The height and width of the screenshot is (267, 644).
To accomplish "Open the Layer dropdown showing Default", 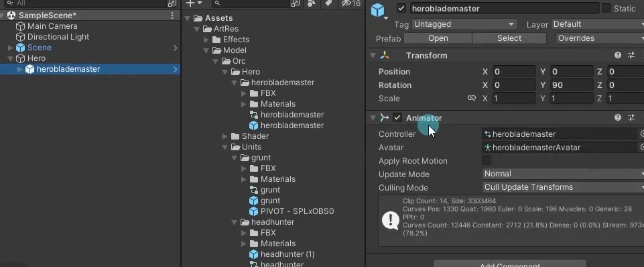I will 598,24.
